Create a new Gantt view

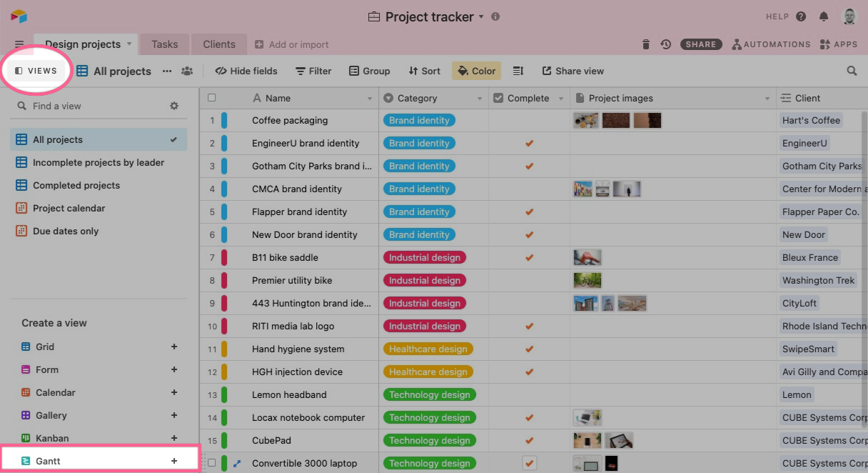174,461
